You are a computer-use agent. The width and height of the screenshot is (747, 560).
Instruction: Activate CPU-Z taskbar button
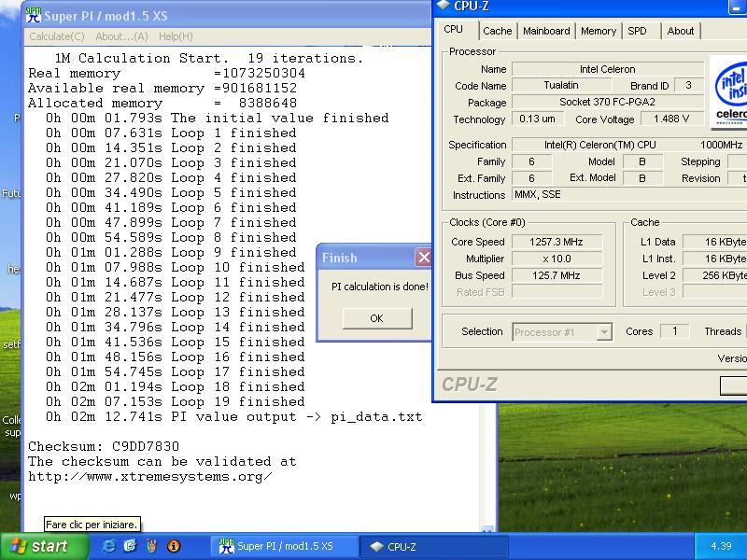(x=433, y=546)
